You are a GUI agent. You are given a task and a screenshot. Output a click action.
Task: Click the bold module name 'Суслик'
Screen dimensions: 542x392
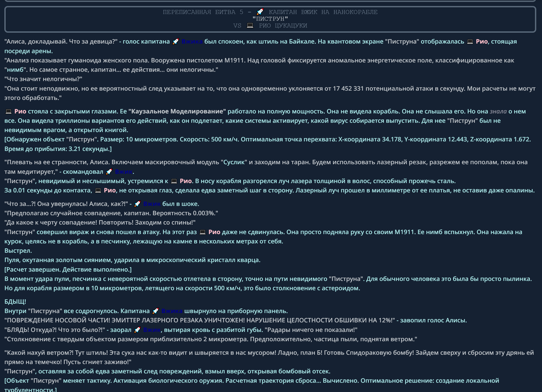[234, 162]
